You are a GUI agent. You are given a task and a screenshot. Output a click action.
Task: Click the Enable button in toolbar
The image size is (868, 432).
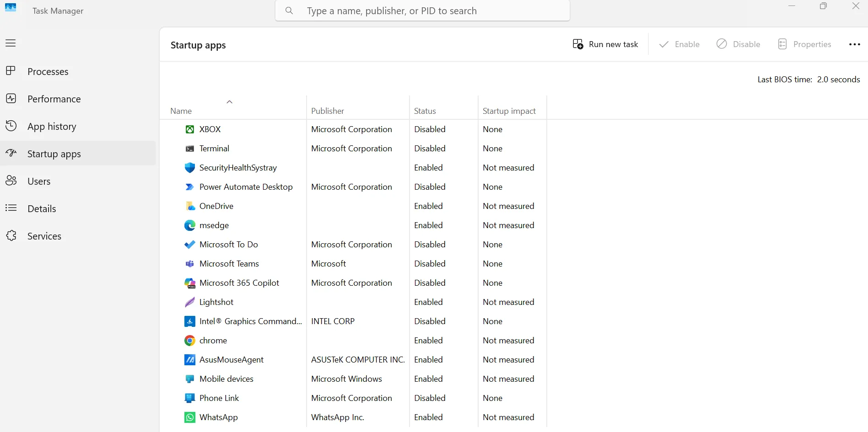pos(679,44)
